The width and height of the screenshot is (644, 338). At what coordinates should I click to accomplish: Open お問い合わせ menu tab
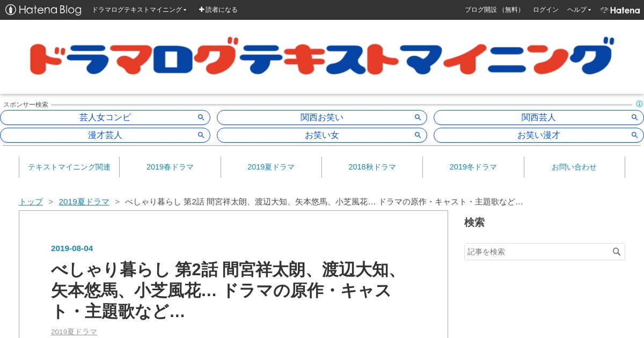click(x=574, y=167)
